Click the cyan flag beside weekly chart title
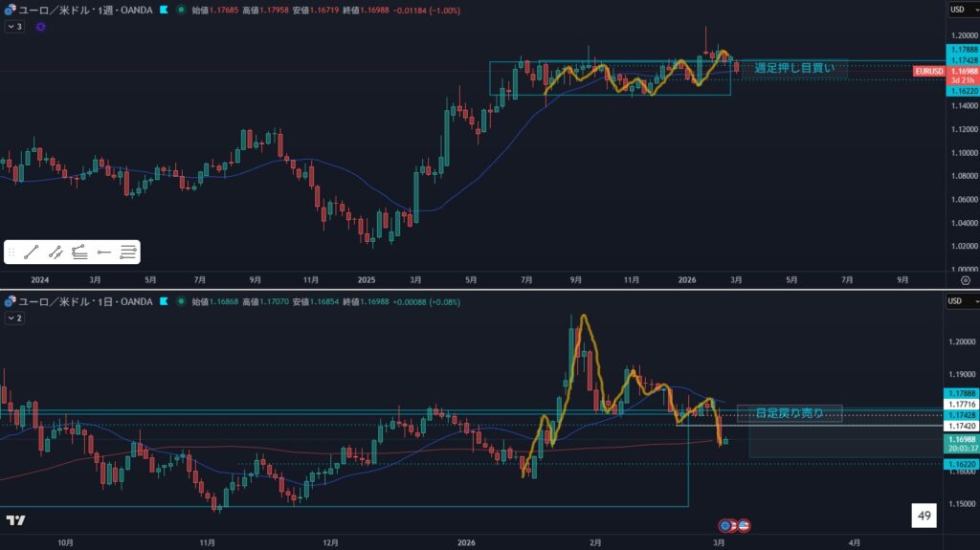 165,10
